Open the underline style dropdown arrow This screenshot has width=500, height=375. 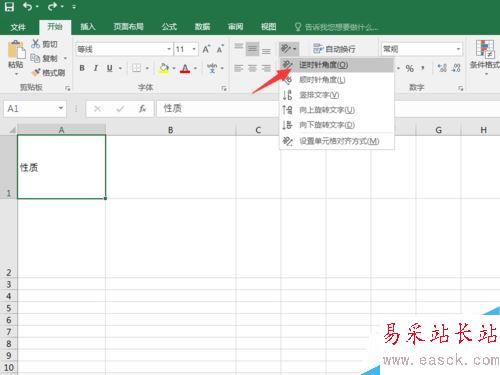pos(120,68)
